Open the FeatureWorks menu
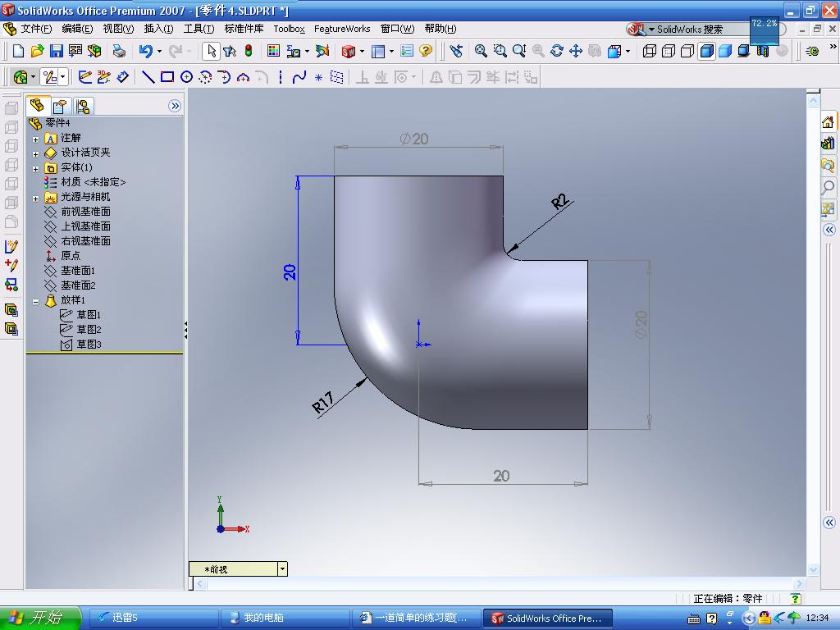Viewport: 840px width, 630px height. [x=342, y=29]
